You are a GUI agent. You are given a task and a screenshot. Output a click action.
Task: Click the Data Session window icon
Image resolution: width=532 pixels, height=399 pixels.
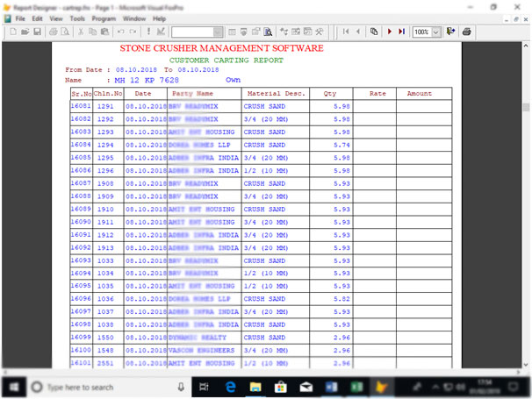(244, 32)
